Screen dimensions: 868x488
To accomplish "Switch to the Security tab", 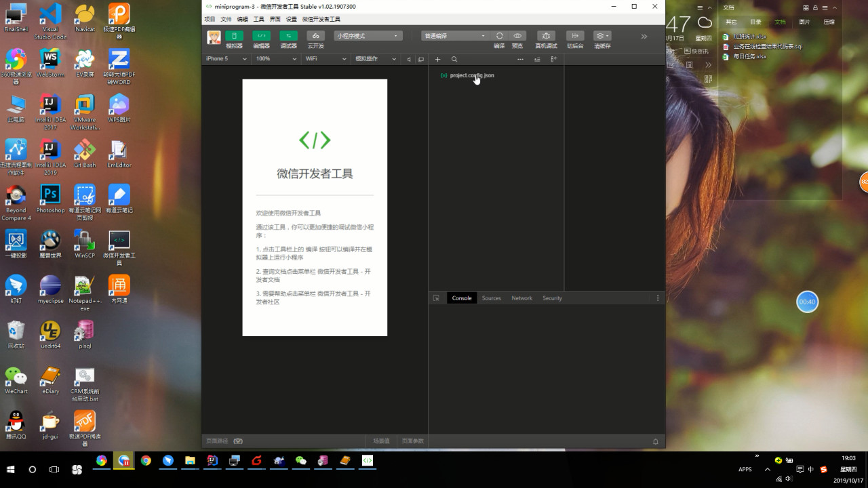I will (552, 298).
